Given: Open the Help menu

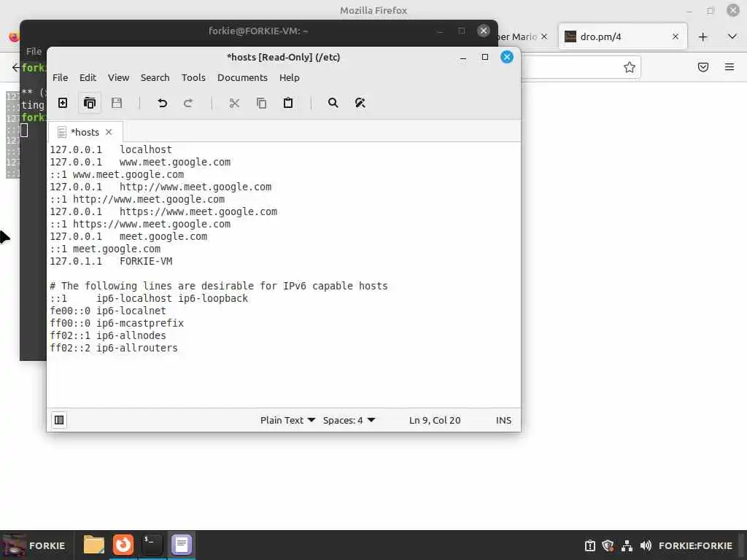Looking at the screenshot, I should coord(289,77).
